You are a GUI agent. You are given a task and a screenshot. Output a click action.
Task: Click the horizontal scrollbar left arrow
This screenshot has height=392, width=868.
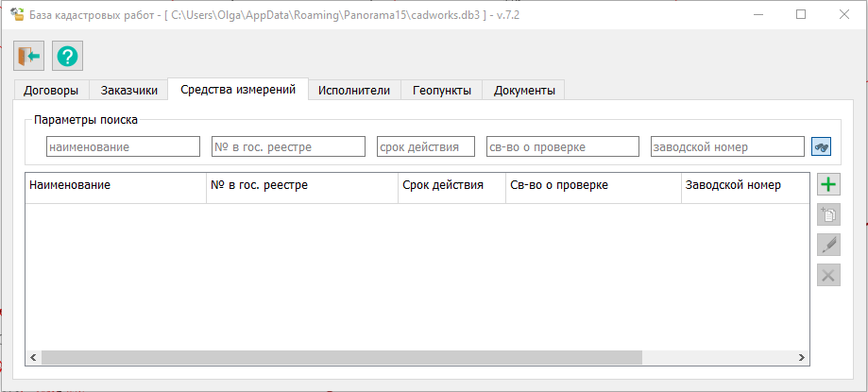pos(33,358)
